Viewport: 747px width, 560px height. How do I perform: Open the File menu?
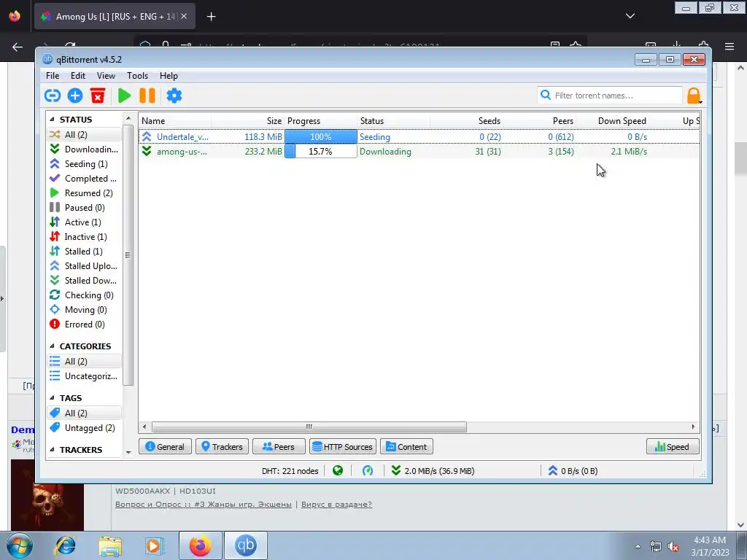[x=53, y=76]
